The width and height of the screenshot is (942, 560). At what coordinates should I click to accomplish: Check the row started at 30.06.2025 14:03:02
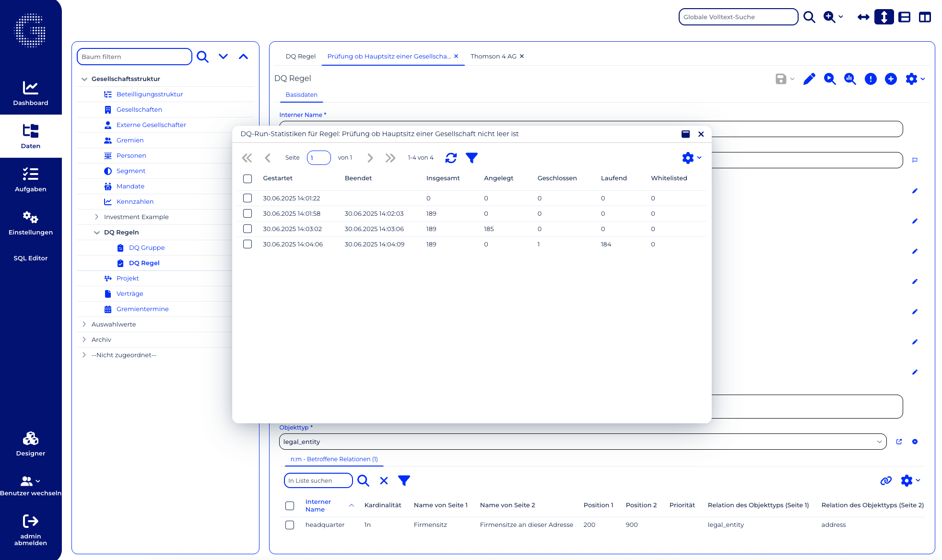click(x=247, y=229)
